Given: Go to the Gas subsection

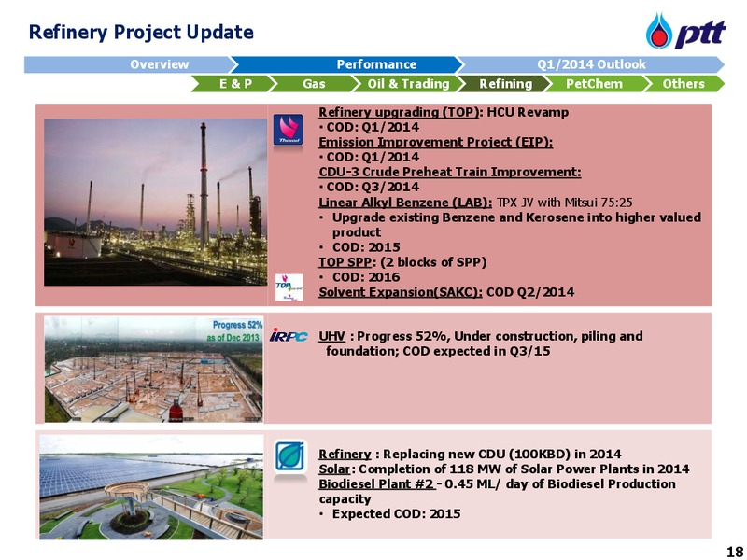Looking at the screenshot, I should point(315,84).
